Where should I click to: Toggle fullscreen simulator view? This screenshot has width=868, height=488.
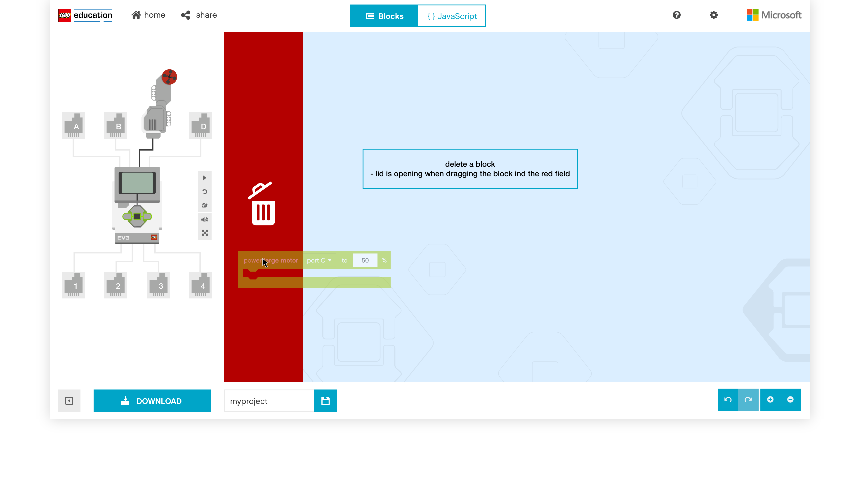pos(205,233)
